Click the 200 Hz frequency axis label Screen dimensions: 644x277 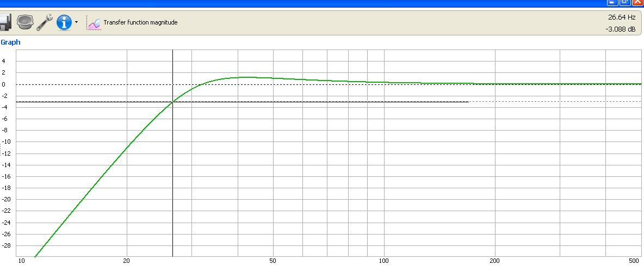494,261
